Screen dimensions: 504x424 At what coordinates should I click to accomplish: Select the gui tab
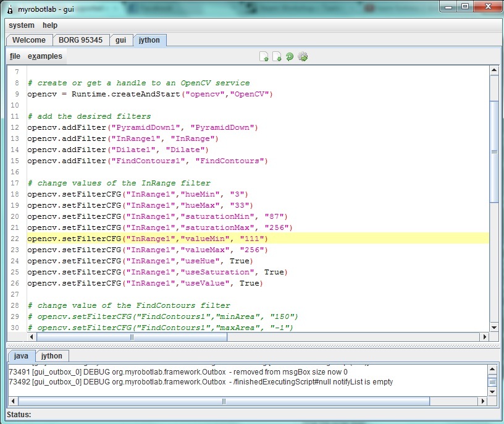[121, 40]
